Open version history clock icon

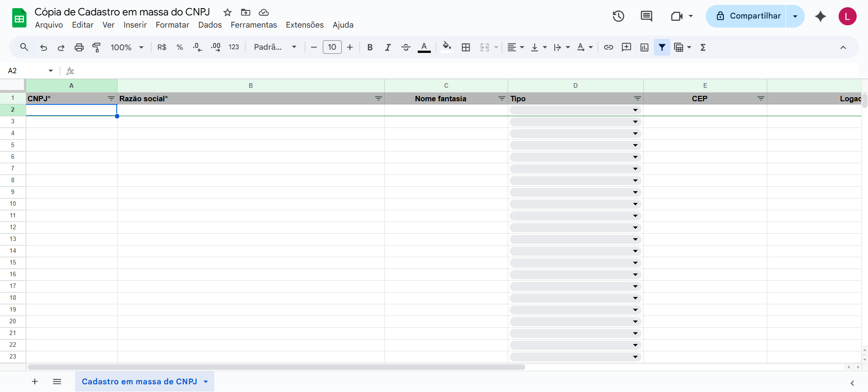click(618, 16)
